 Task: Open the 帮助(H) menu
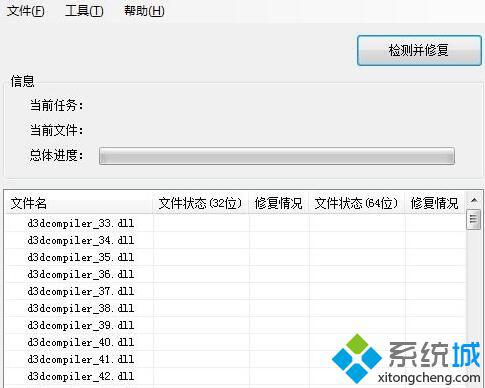[x=144, y=11]
